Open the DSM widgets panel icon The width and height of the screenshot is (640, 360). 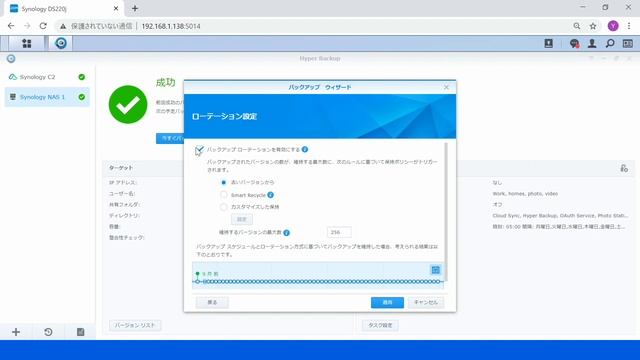(x=628, y=43)
